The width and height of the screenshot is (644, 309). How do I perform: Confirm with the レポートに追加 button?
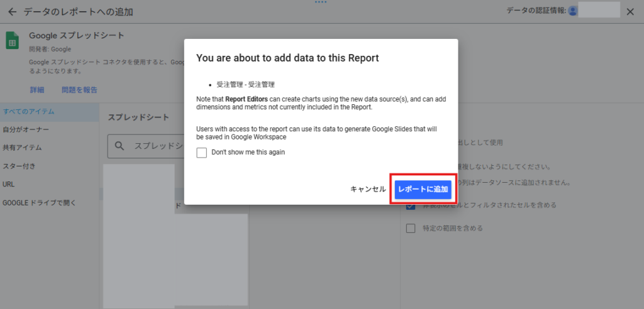click(x=423, y=189)
